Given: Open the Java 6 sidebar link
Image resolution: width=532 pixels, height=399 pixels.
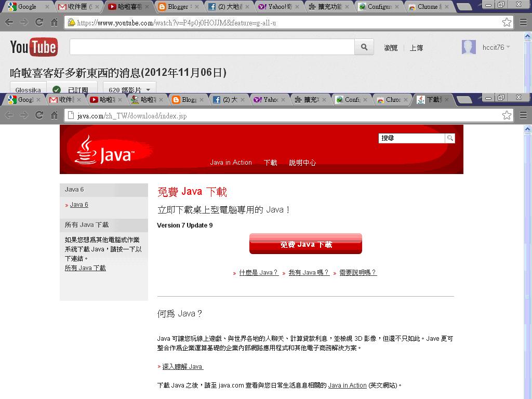Looking at the screenshot, I should pos(79,205).
